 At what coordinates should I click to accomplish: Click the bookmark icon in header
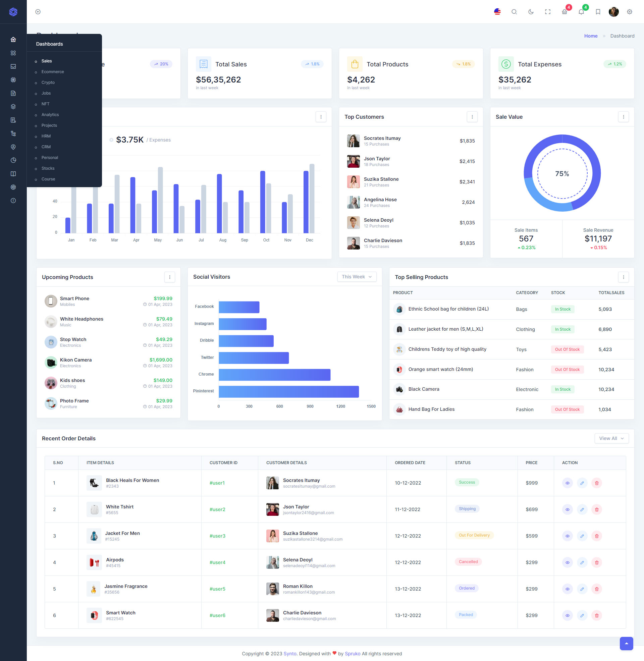tap(598, 12)
